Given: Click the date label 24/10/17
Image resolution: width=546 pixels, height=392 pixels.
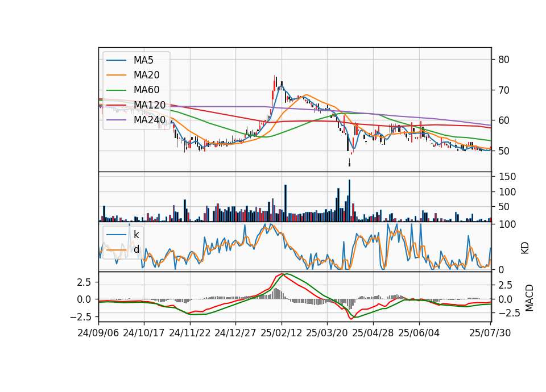Looking at the screenshot, I should tap(144, 333).
